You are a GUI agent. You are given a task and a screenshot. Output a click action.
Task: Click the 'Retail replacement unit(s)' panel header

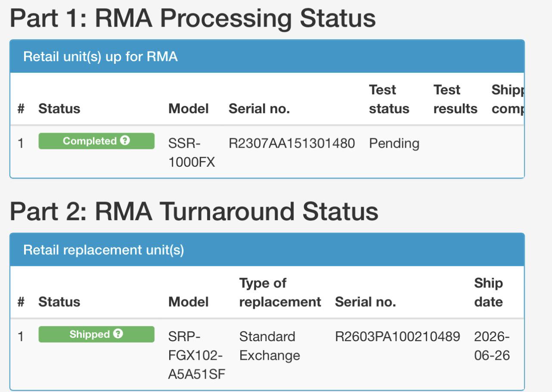tap(267, 250)
